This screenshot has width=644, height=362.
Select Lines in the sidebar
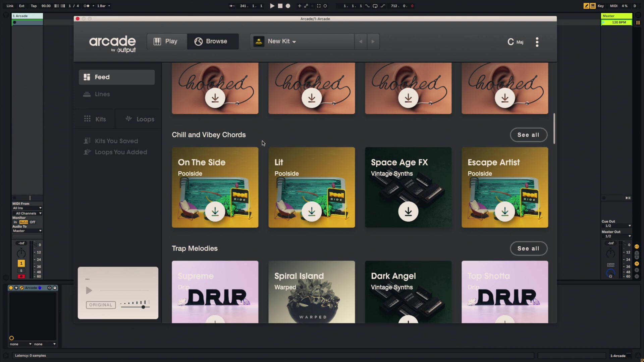(117, 94)
